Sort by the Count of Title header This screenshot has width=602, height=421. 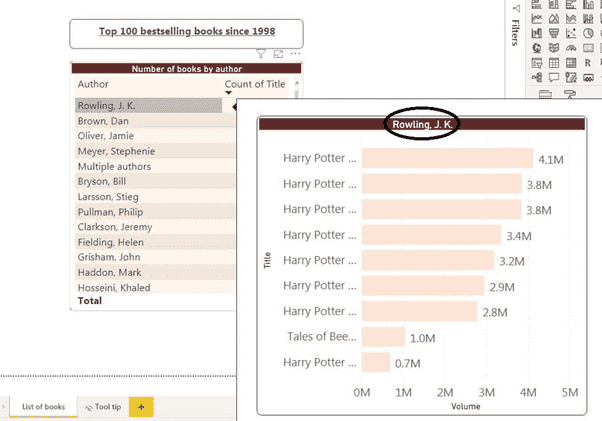(255, 84)
